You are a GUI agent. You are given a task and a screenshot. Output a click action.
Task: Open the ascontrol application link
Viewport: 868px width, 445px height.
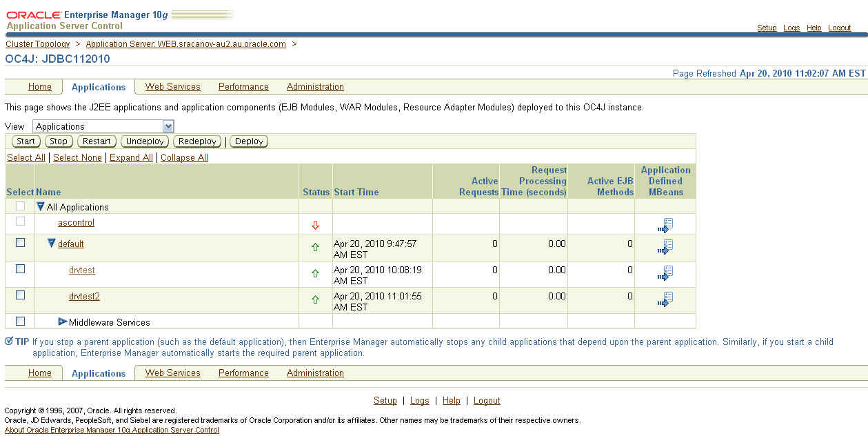pyautogui.click(x=76, y=222)
